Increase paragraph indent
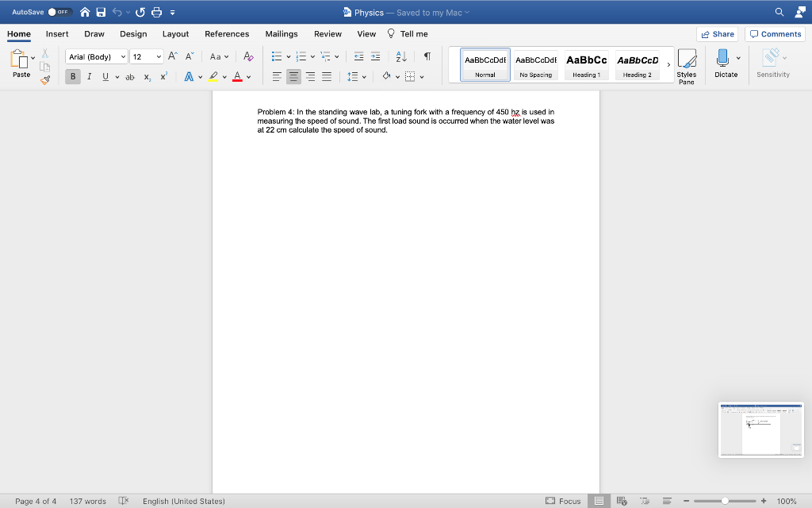This screenshot has height=508, width=812. pyautogui.click(x=375, y=56)
